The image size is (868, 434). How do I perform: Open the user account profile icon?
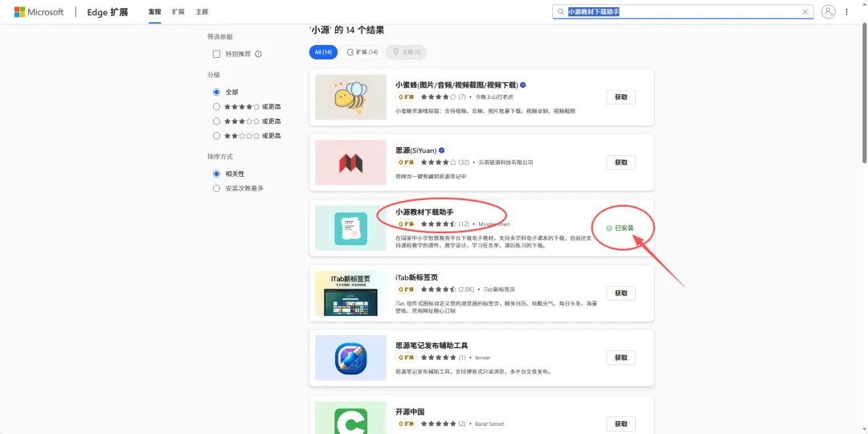828,11
